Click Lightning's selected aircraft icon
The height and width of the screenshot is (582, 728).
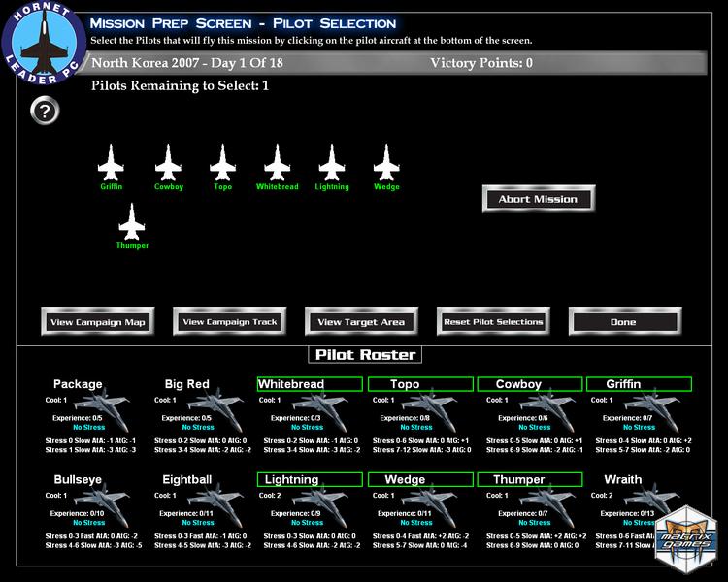tap(332, 161)
